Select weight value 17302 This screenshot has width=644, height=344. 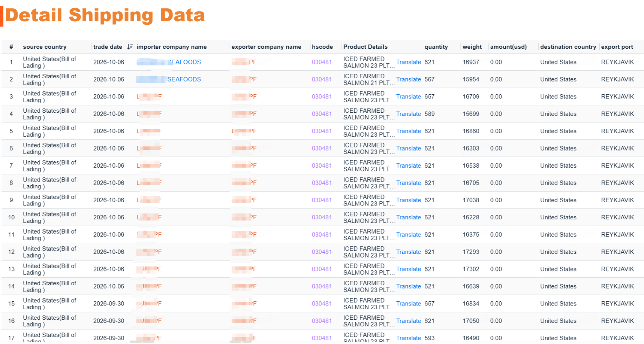471,269
